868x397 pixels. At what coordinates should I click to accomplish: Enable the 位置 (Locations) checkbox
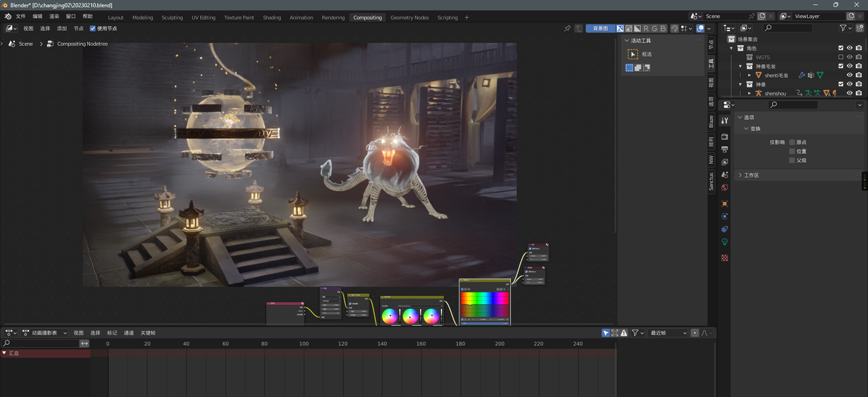pyautogui.click(x=792, y=151)
